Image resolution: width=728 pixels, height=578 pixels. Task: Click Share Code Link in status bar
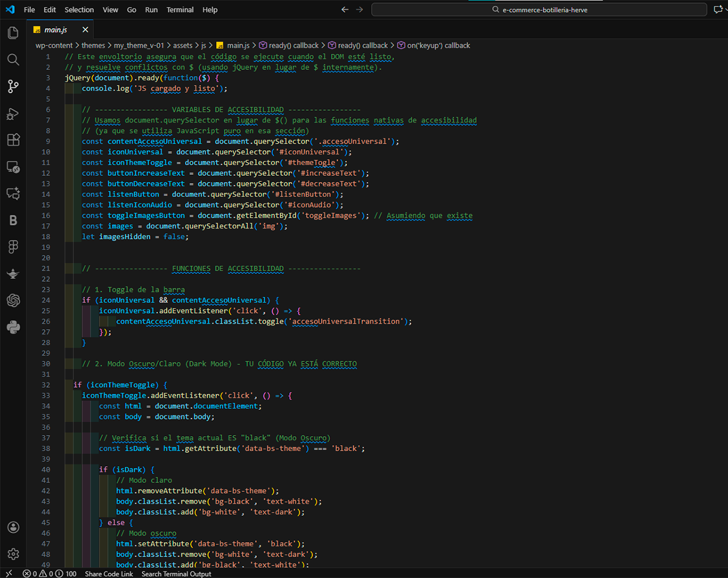pyautogui.click(x=109, y=574)
